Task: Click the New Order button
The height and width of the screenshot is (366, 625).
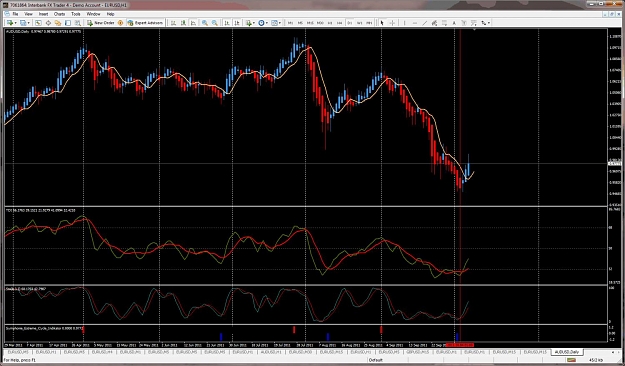Action: click(101, 23)
